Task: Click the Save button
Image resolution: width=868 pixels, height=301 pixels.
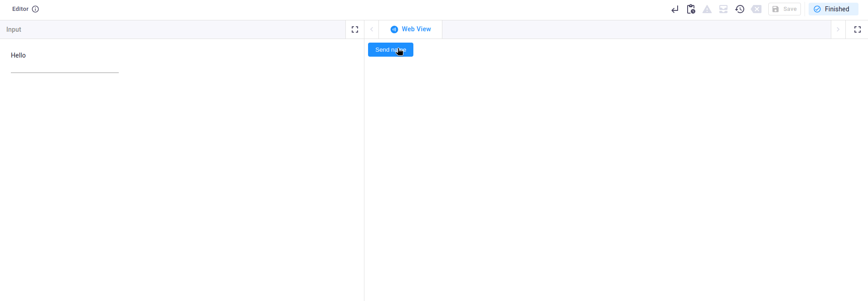Action: pyautogui.click(x=785, y=9)
